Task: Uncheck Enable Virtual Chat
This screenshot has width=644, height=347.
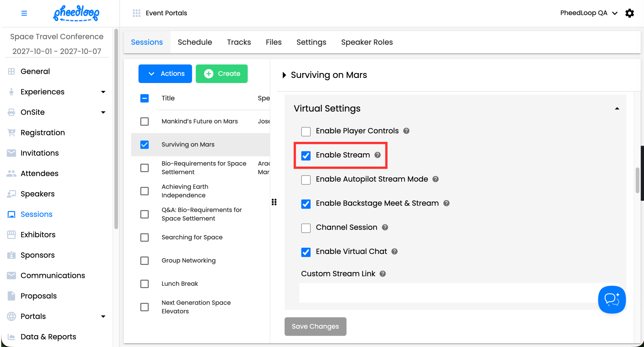Action: [x=306, y=252]
